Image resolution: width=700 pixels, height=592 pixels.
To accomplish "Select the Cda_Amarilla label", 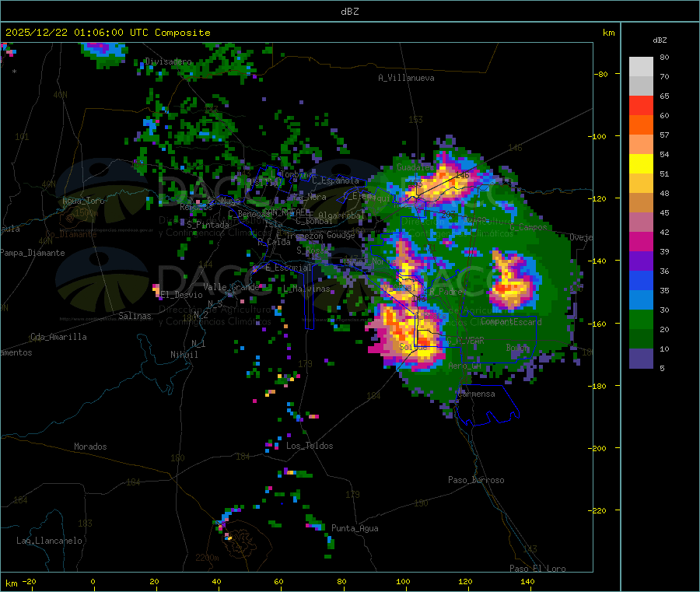I will click(x=58, y=337).
